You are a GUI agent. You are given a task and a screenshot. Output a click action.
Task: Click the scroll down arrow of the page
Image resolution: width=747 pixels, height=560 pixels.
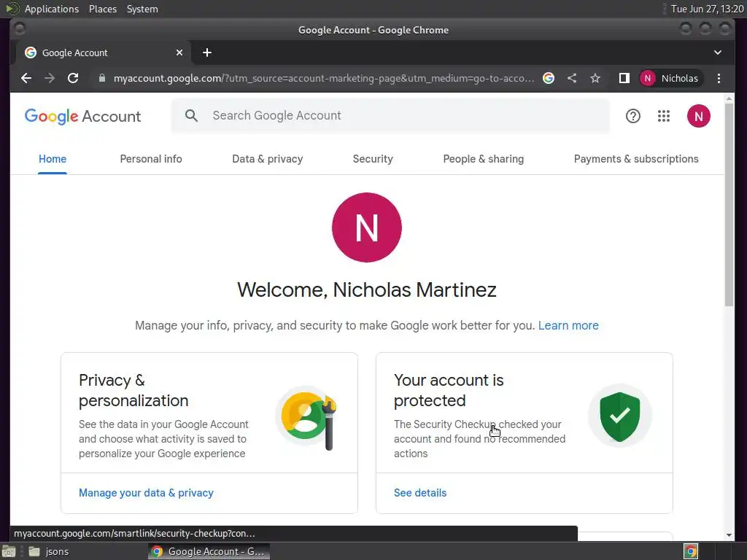pos(729,535)
